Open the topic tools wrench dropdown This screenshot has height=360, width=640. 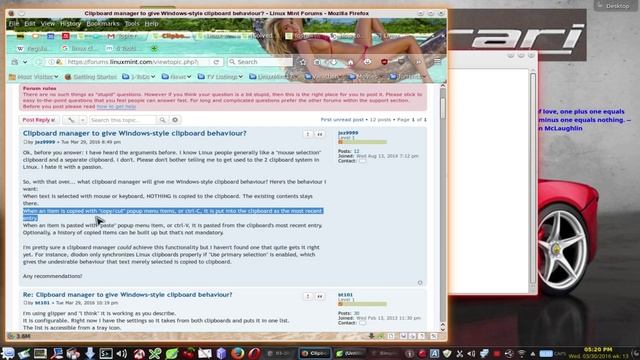pyautogui.click(x=75, y=120)
